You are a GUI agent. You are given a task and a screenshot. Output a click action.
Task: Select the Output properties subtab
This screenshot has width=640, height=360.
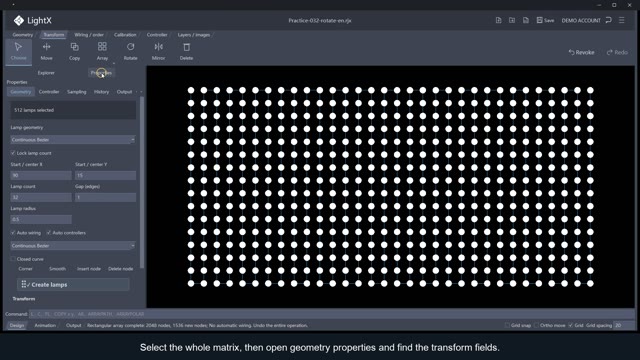pyautogui.click(x=124, y=92)
